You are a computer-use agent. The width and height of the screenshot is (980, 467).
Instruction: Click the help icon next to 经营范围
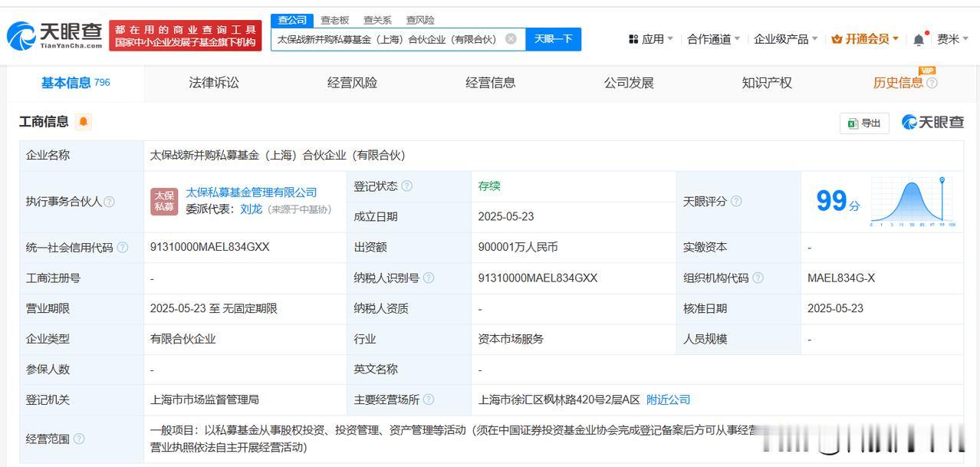79,439
